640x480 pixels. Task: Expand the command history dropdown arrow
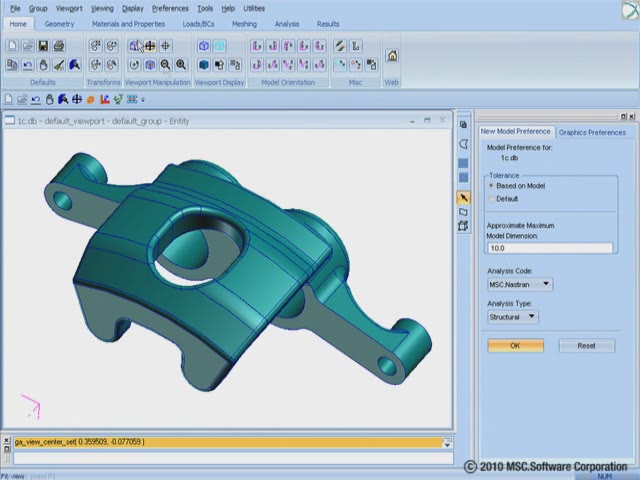point(447,443)
